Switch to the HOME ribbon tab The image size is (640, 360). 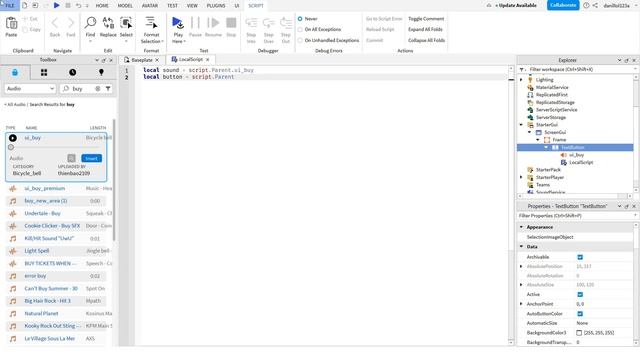click(x=102, y=6)
